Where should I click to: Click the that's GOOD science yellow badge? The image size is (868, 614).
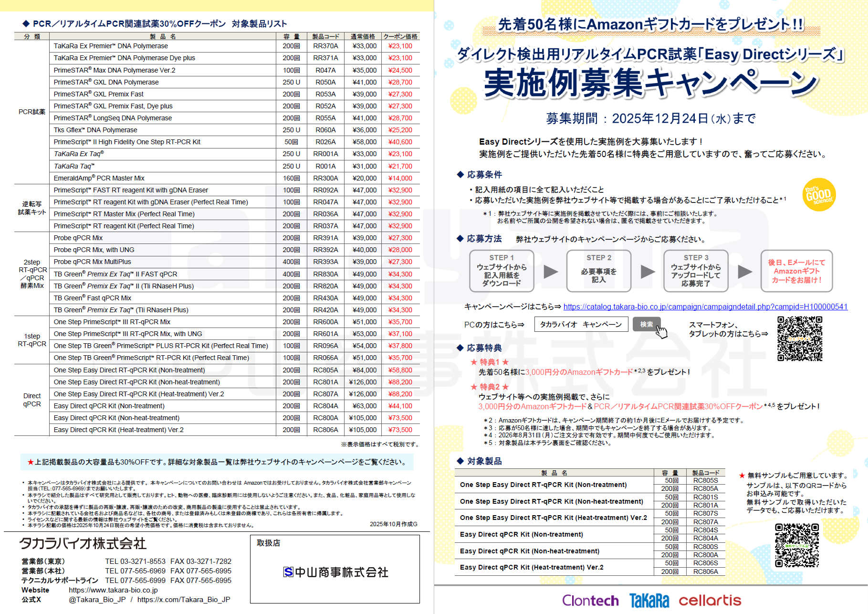pos(819,195)
